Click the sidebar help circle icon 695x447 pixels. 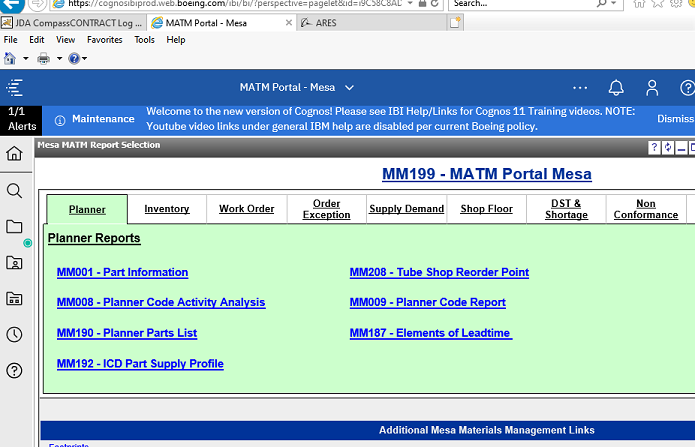[x=14, y=370]
